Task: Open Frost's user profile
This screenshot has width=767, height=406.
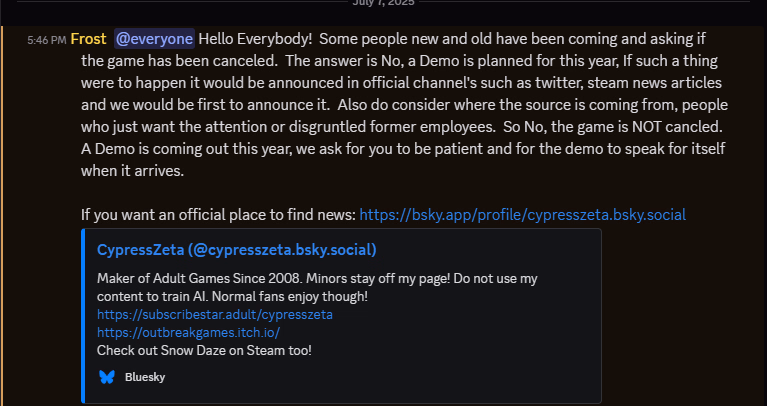Action: tap(88, 39)
